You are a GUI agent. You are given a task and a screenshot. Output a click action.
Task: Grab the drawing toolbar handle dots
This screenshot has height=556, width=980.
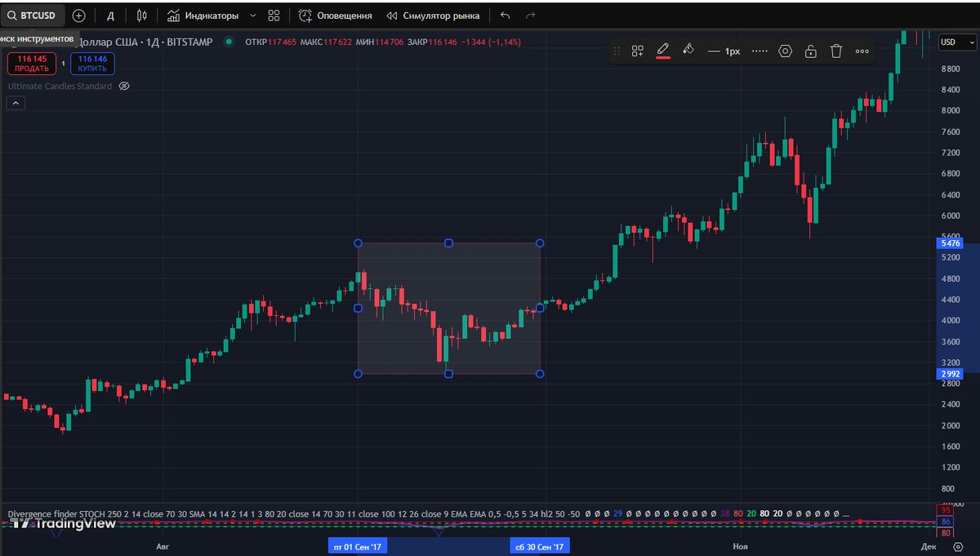[616, 51]
